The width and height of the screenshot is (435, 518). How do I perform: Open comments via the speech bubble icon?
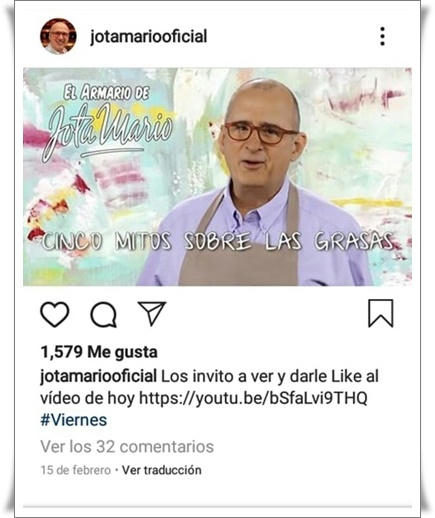104,314
